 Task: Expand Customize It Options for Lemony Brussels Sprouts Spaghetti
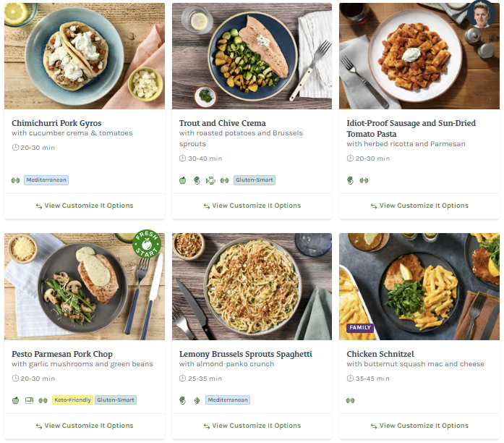[252, 426]
